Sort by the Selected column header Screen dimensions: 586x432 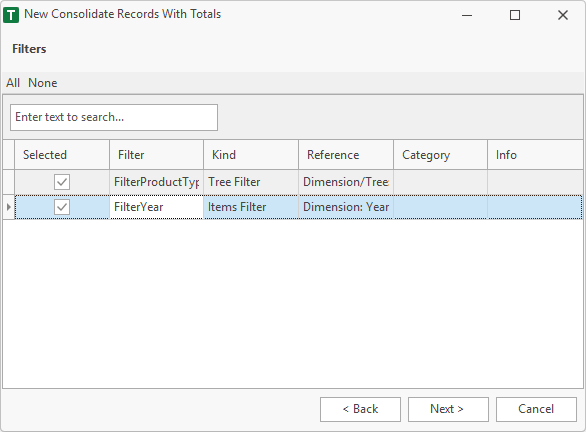coord(62,155)
